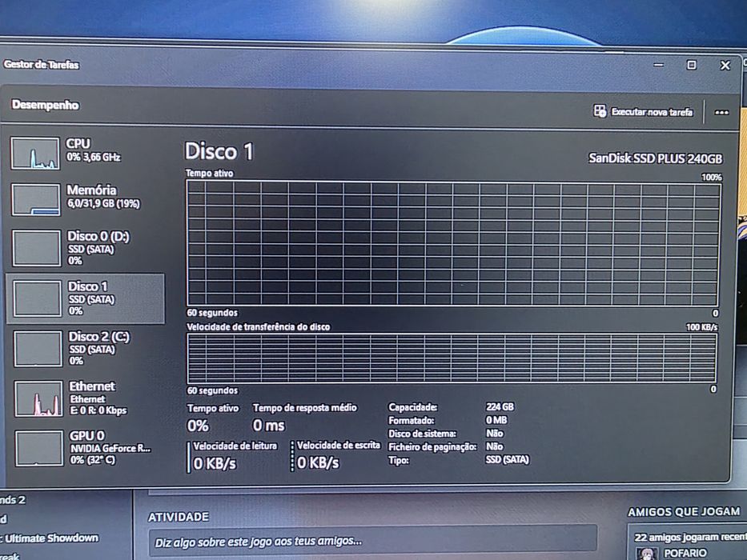Select the Ethernet performance entry

pos(86,398)
